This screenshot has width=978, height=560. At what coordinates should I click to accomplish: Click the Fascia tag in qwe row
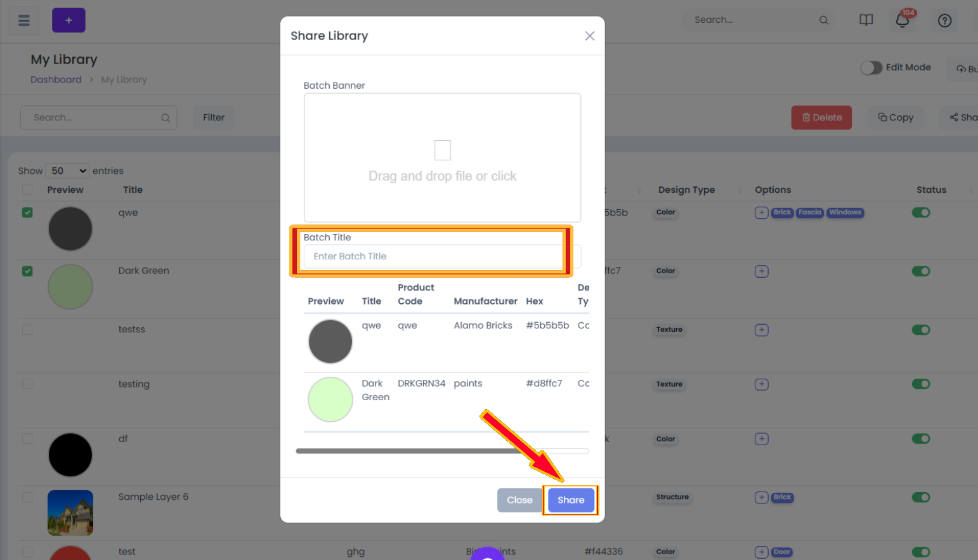point(810,212)
